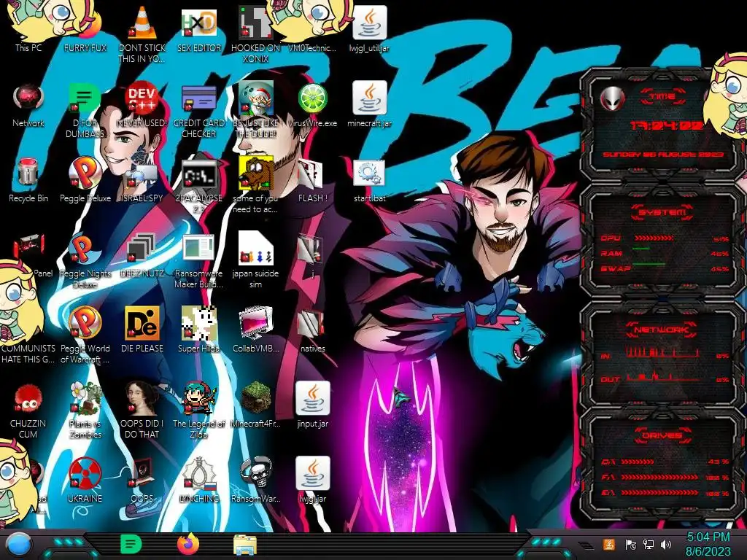
Task: Click the date text on the Time widget
Action: [x=663, y=155]
